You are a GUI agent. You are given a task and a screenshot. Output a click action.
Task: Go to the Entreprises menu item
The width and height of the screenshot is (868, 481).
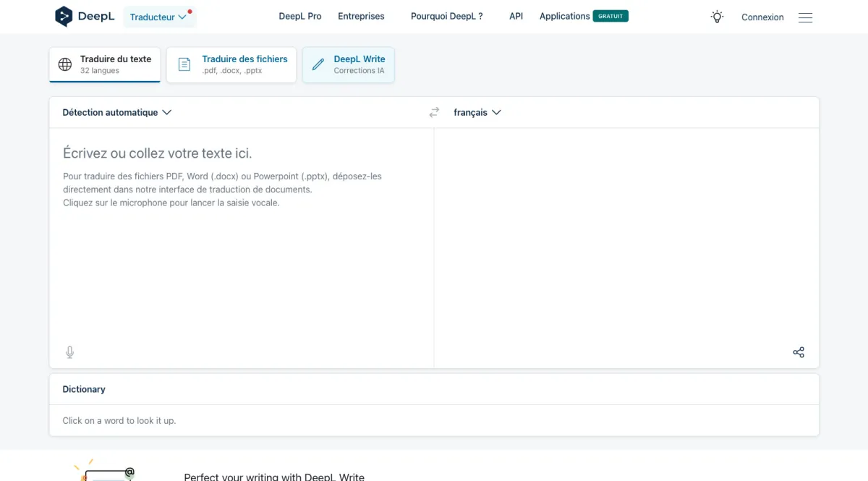(x=361, y=16)
